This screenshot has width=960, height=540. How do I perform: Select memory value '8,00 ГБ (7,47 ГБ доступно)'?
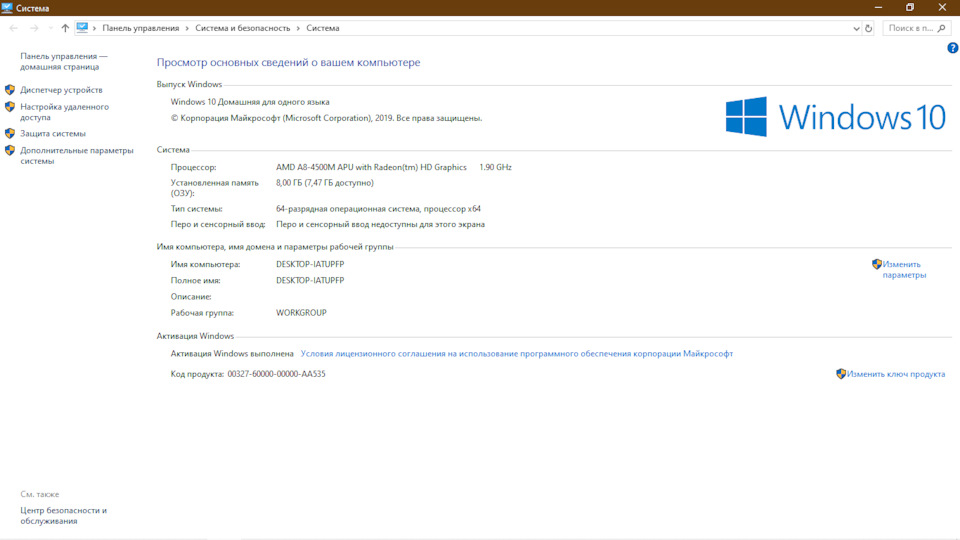(324, 183)
